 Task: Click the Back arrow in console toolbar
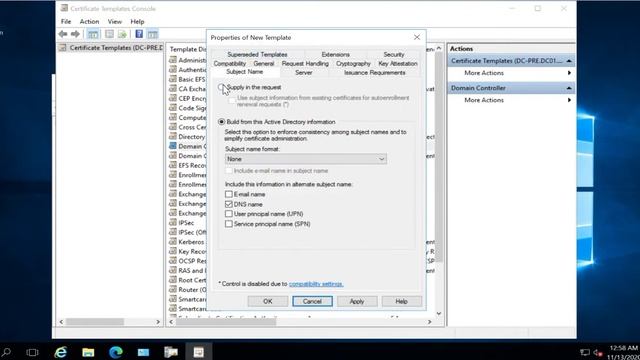pyautogui.click(x=62, y=34)
